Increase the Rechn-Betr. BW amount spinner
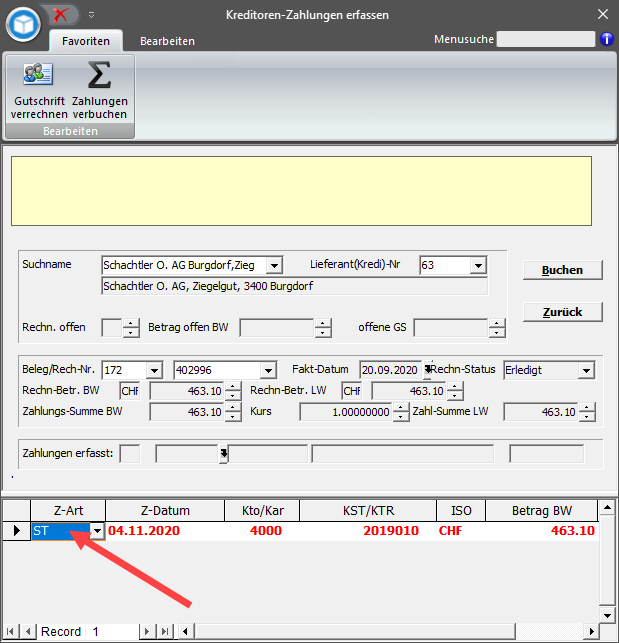Viewport: 619px width, 643px height. pos(233,387)
